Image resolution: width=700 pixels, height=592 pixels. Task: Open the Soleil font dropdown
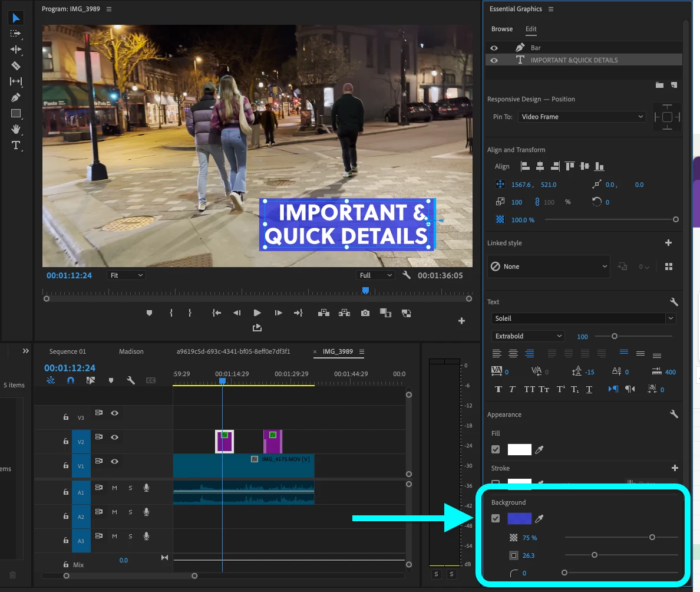(583, 318)
